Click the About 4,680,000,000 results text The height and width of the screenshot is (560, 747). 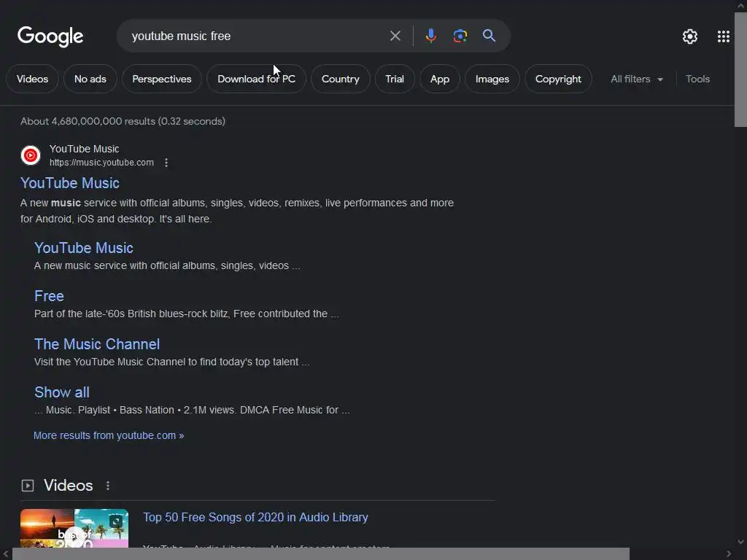tap(123, 122)
